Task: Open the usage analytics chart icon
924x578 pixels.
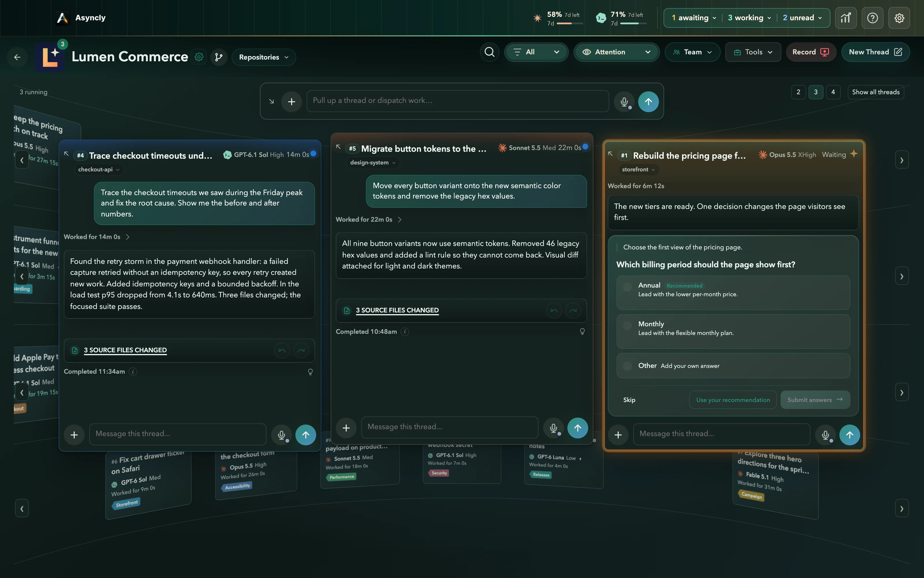Action: click(x=845, y=18)
